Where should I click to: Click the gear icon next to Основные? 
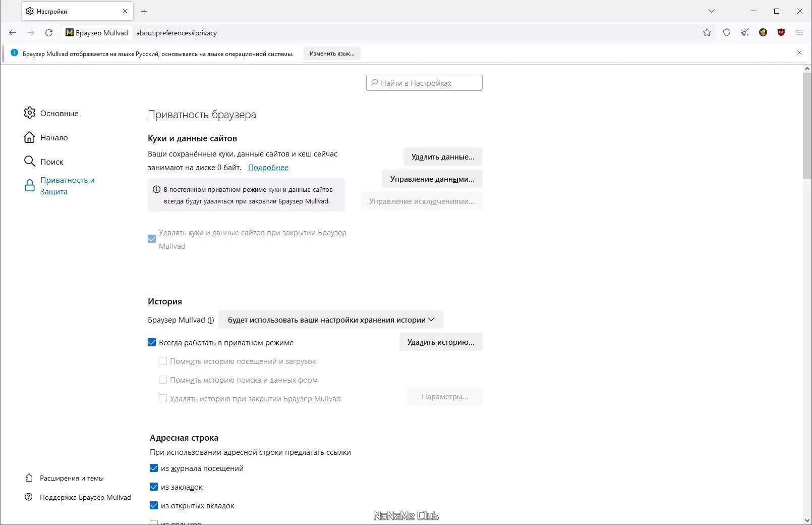(x=30, y=113)
